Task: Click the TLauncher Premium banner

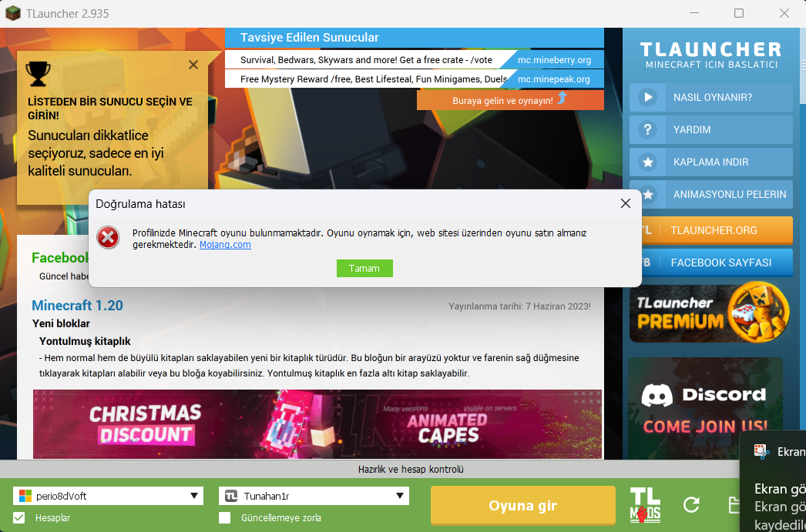Action: (x=711, y=313)
